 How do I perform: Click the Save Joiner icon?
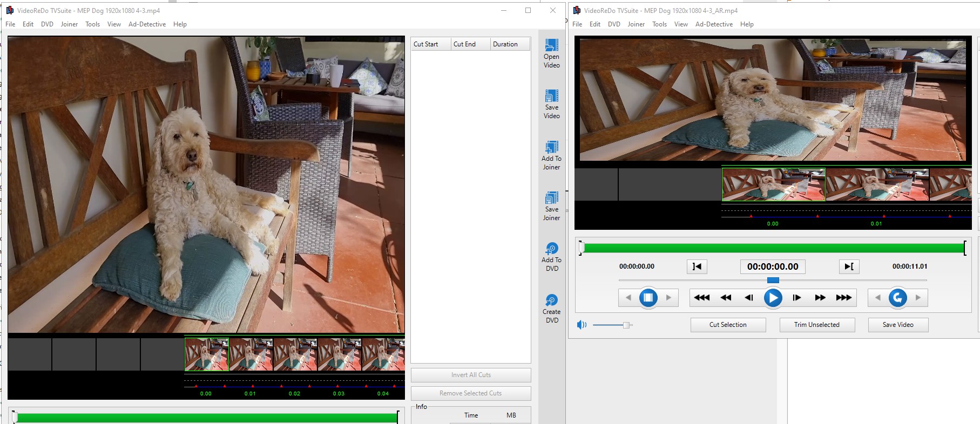coord(551,198)
